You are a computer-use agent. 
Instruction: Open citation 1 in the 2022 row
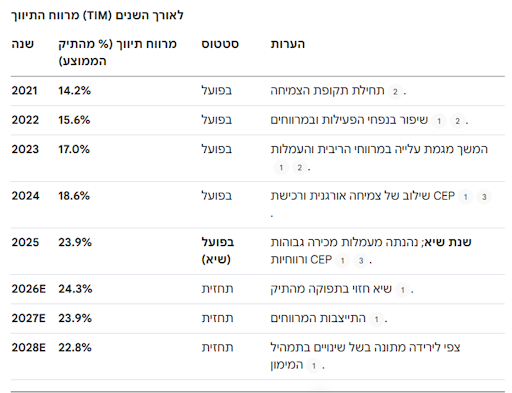pos(439,121)
